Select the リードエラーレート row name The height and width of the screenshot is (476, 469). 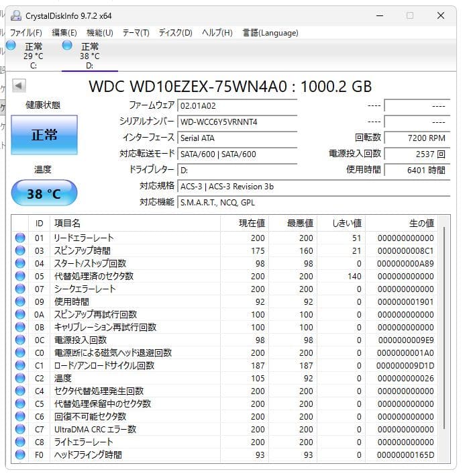click(x=84, y=238)
